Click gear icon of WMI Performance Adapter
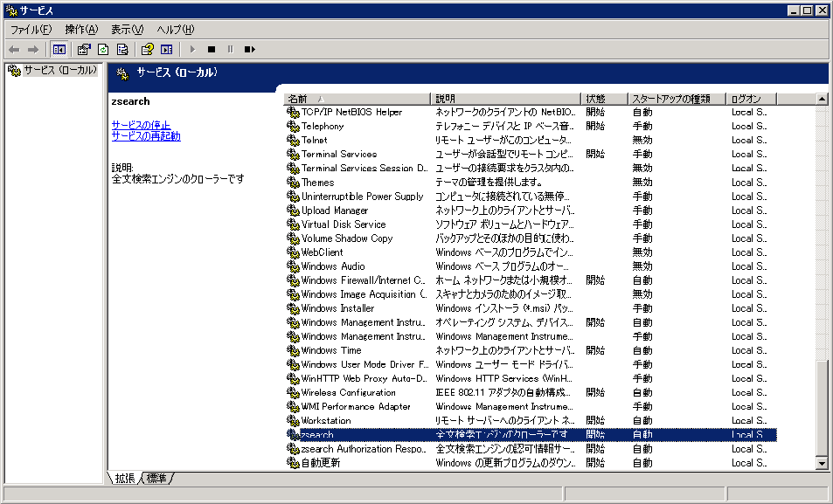The image size is (833, 504). tap(293, 406)
